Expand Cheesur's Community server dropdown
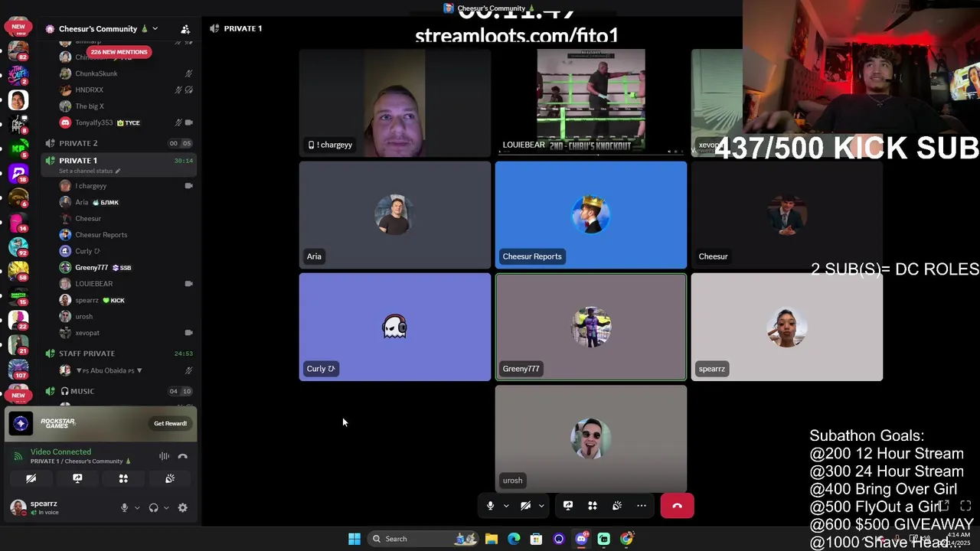Screen dimensions: 980x551 [x=155, y=29]
